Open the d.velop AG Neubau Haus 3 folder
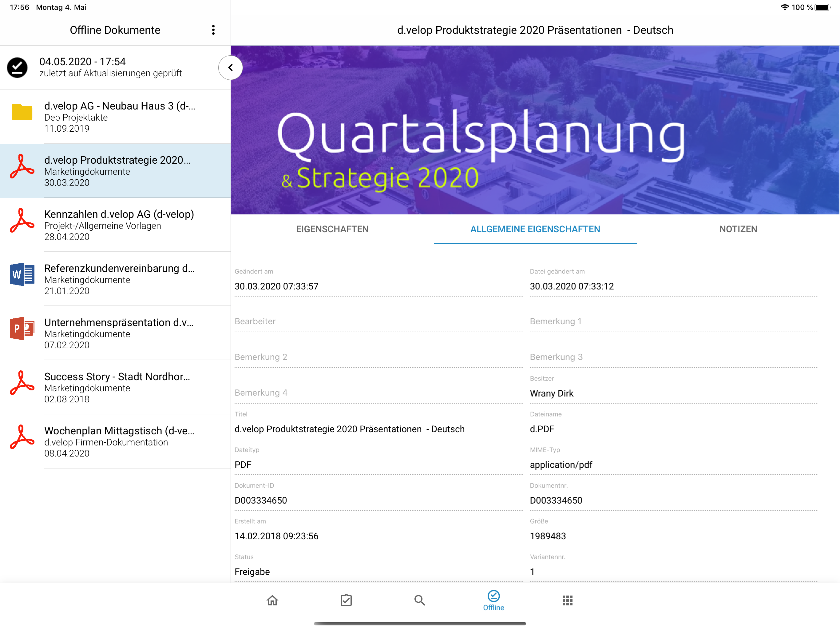This screenshot has width=840, height=630. [x=115, y=117]
